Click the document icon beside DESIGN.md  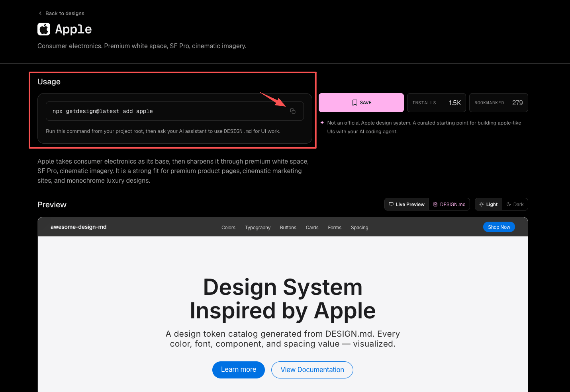(x=435, y=204)
